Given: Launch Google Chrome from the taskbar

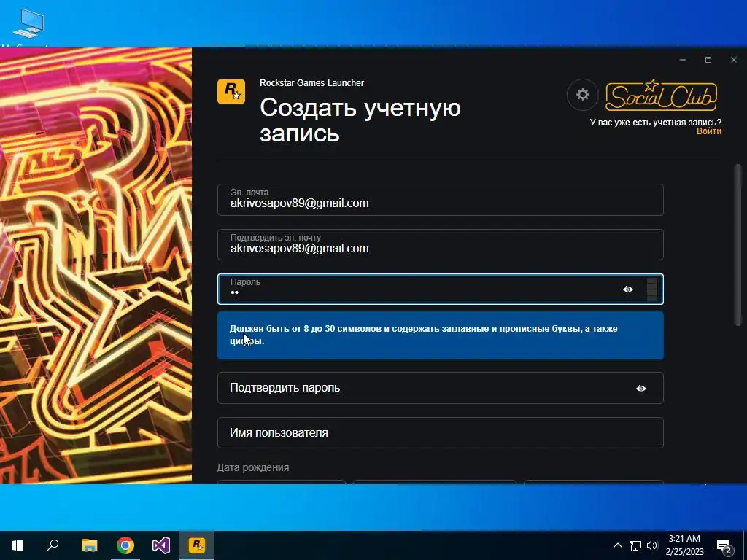Looking at the screenshot, I should [125, 545].
